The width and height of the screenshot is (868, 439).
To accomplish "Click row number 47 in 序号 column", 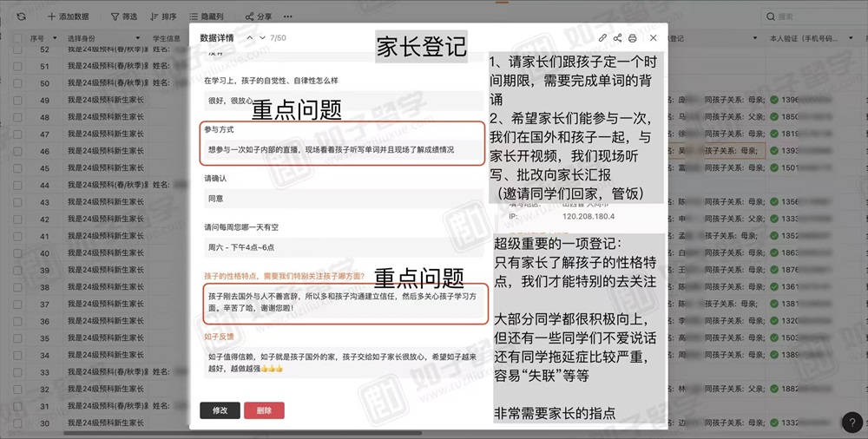I will click(44, 134).
